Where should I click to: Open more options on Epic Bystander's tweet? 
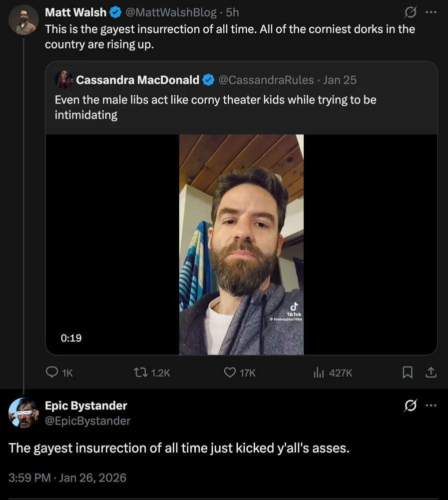[x=431, y=406]
